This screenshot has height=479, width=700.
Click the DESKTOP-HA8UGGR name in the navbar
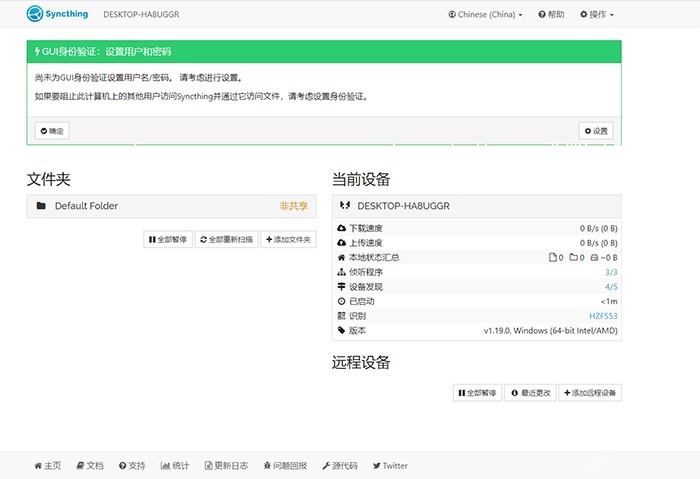(141, 14)
